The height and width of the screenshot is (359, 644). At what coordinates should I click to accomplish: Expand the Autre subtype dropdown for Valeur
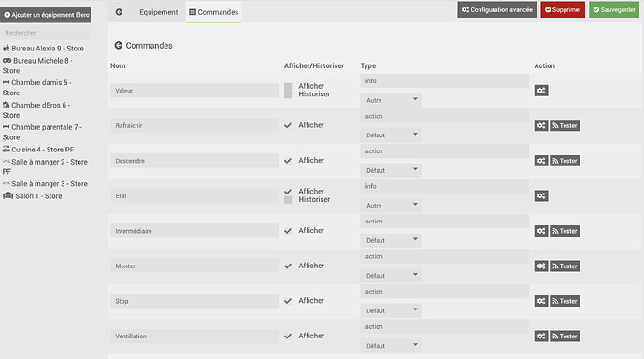tap(391, 100)
